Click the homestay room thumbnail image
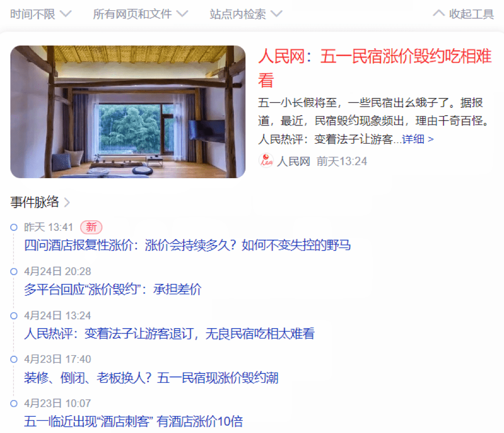The height and width of the screenshot is (433, 504). (x=128, y=112)
